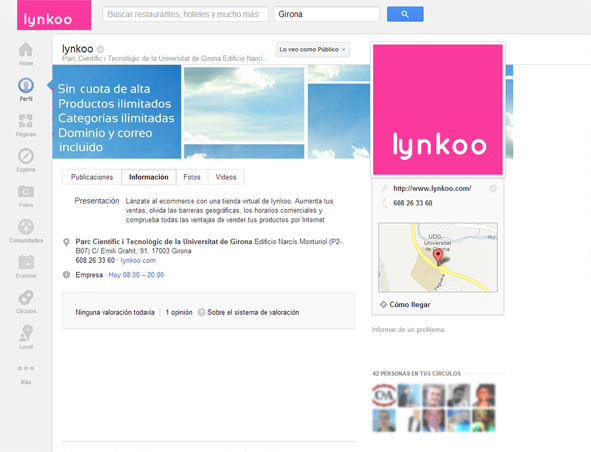Click the Girona location input field
The width and height of the screenshot is (591, 452).
326,14
